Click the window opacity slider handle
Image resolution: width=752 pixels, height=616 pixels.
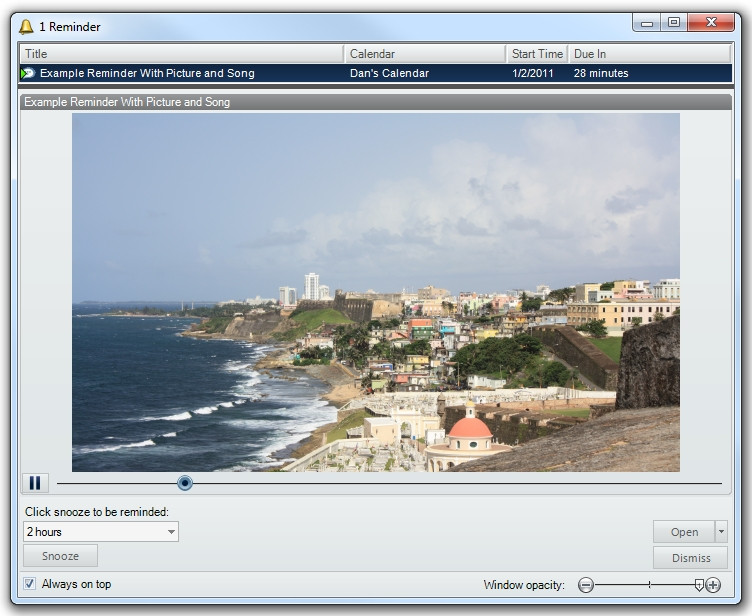[x=699, y=585]
